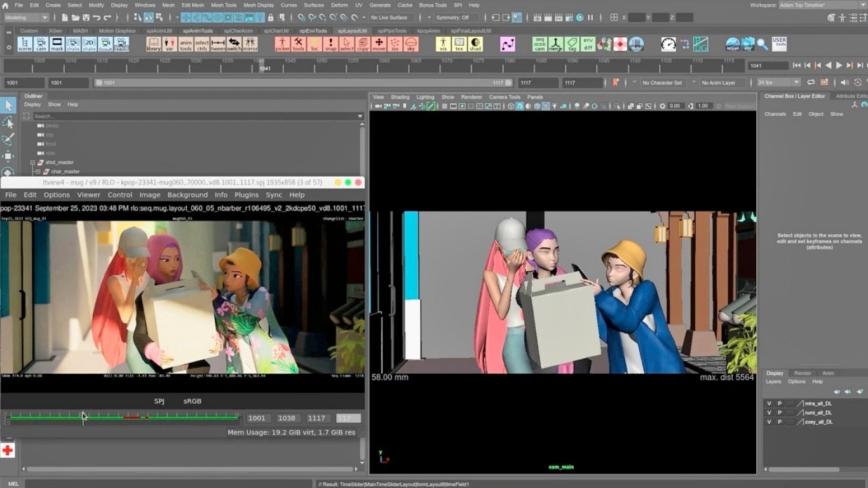Switch to the spiAnimTools shelf tab
Image resolution: width=868 pixels, height=488 pixels.
coord(197,30)
